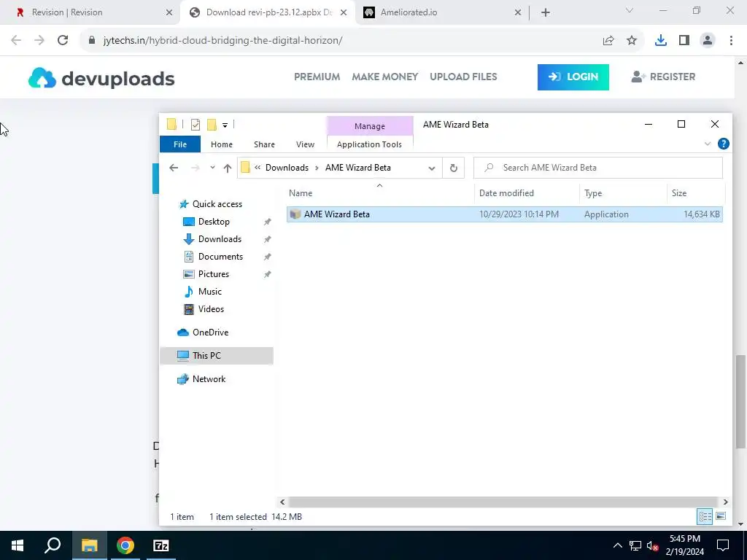Open the MAKE MONEY link
Image resolution: width=747 pixels, height=560 pixels.
385,77
